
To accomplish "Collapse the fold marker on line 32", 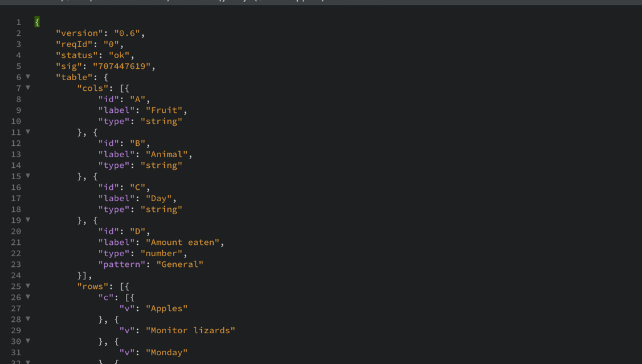I will (x=28, y=361).
